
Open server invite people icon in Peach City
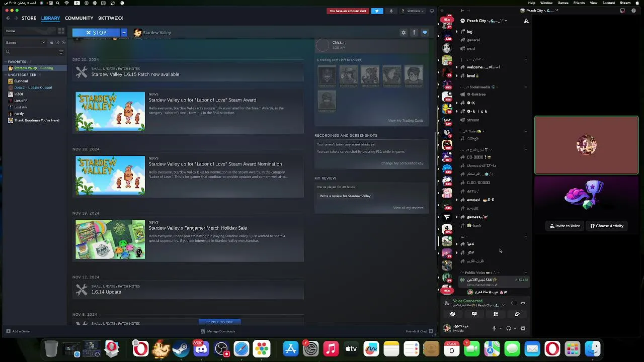point(526,21)
